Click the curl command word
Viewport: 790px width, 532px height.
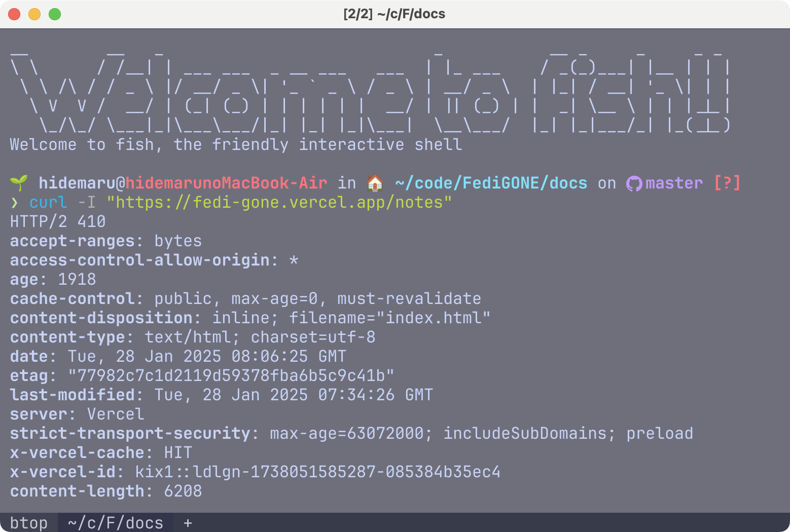[x=48, y=202]
